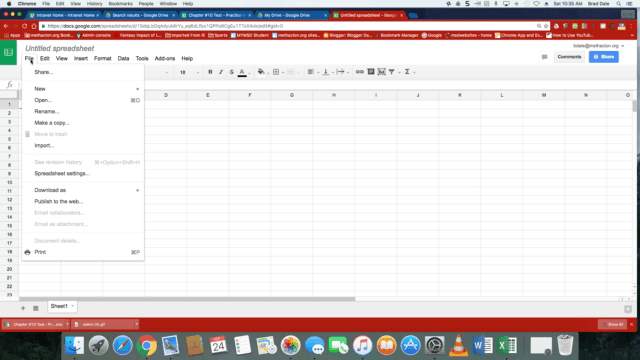Open the Bookmarks menu in the macOS menu bar
The height and width of the screenshot is (360, 640).
120,4
